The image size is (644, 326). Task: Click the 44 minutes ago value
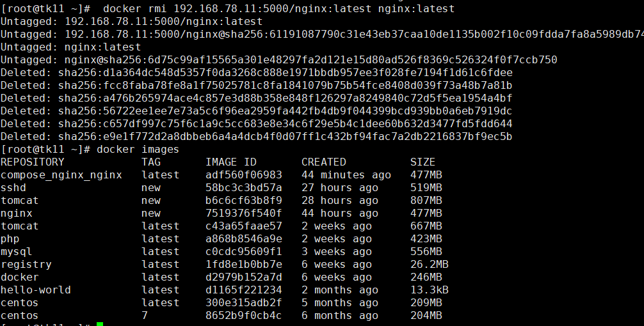click(x=346, y=175)
